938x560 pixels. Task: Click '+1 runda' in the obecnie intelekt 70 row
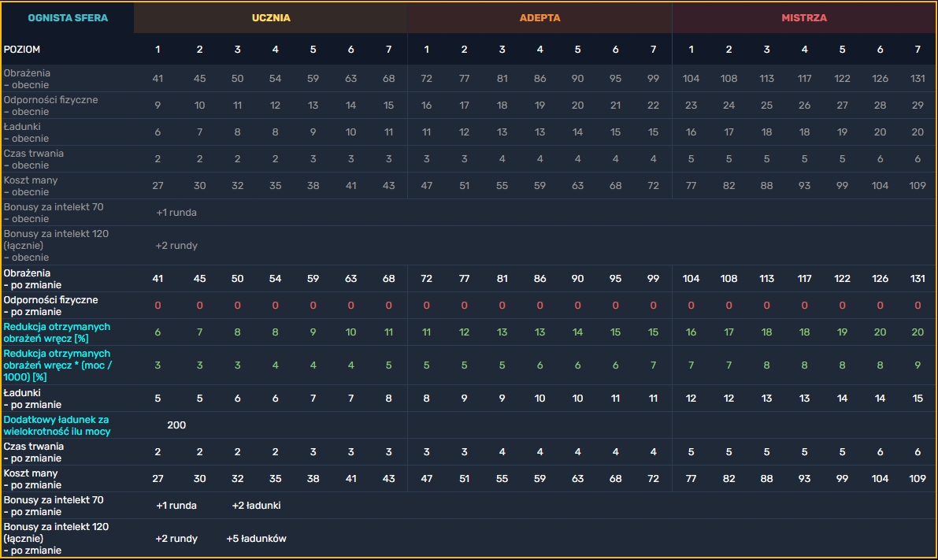176,213
